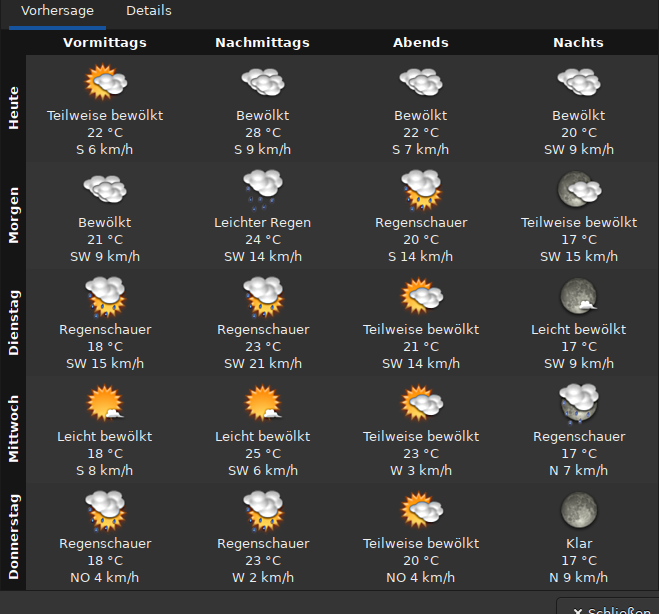Click the Nachts column header
The height and width of the screenshot is (614, 659).
pyautogui.click(x=578, y=42)
